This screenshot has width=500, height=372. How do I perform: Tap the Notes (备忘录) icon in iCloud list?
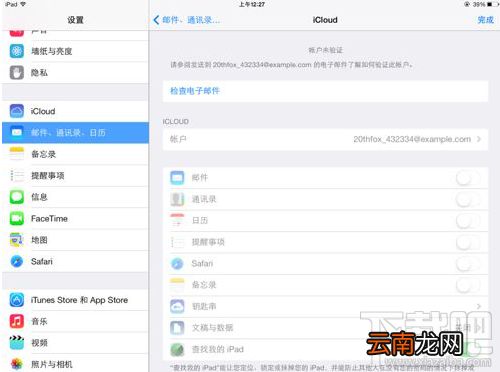click(177, 285)
